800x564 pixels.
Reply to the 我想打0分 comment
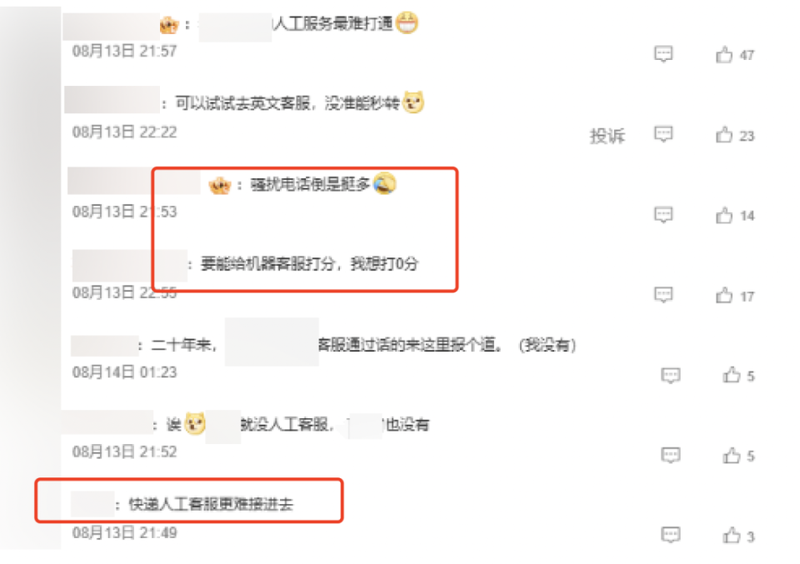pos(663,295)
